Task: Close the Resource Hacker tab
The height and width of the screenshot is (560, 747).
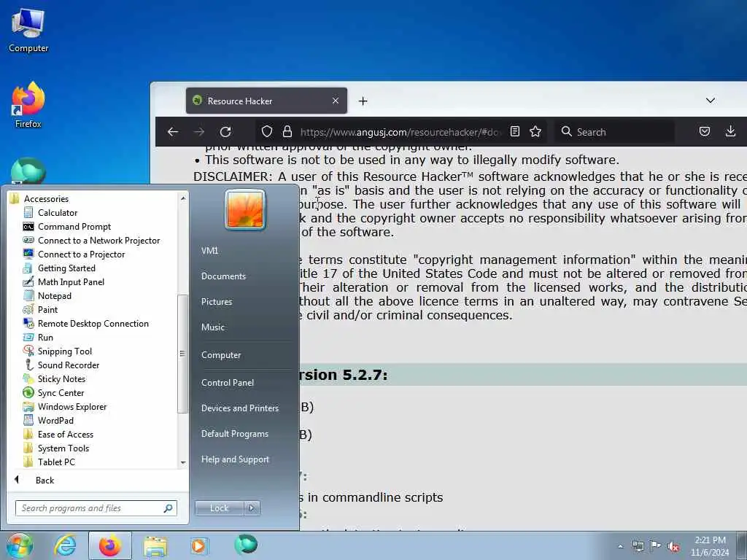Action: [x=336, y=101]
